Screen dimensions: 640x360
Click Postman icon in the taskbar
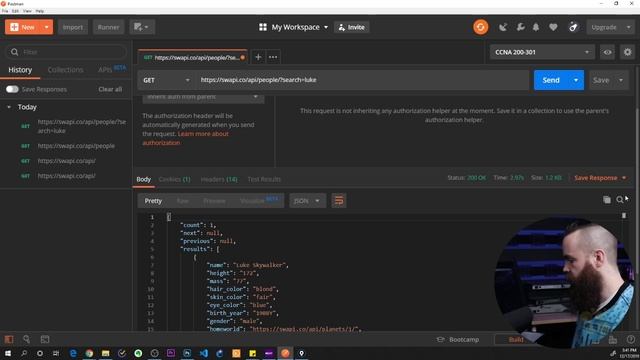[x=285, y=353]
